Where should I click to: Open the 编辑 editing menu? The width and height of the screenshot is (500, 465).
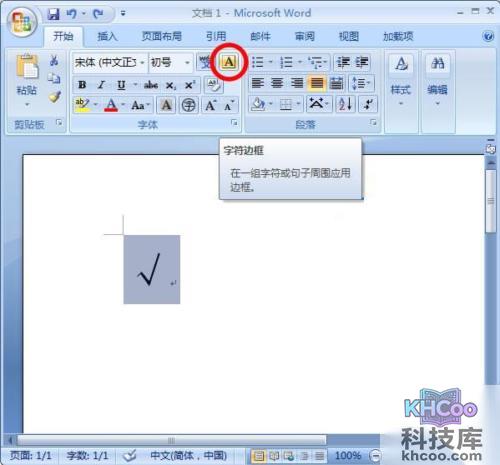click(437, 80)
